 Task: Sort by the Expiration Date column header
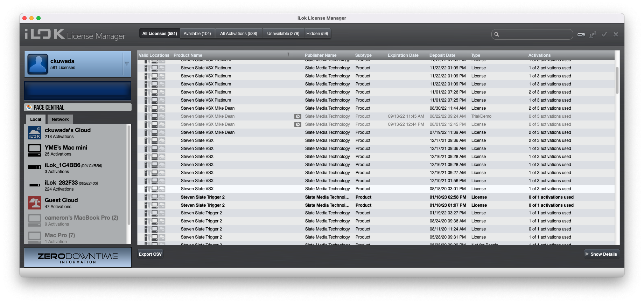403,55
